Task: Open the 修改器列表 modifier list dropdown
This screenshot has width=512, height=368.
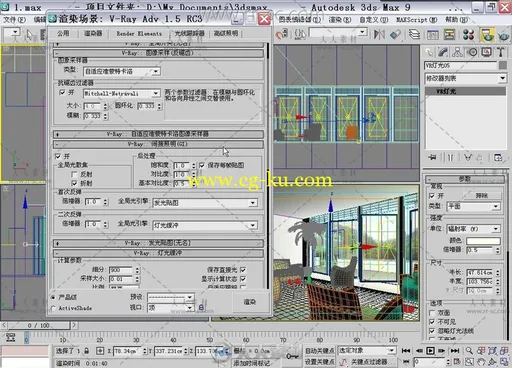Action: [x=466, y=78]
